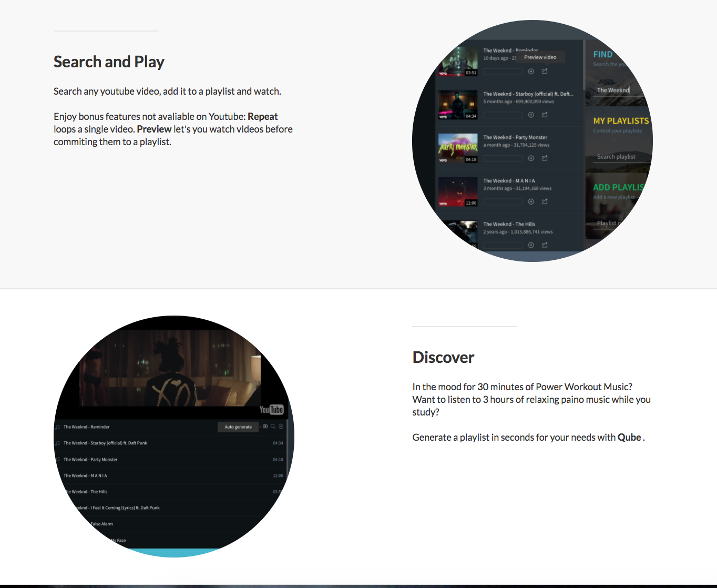
Task: Add The Weeknd - The Hills using plus icon
Action: click(531, 245)
